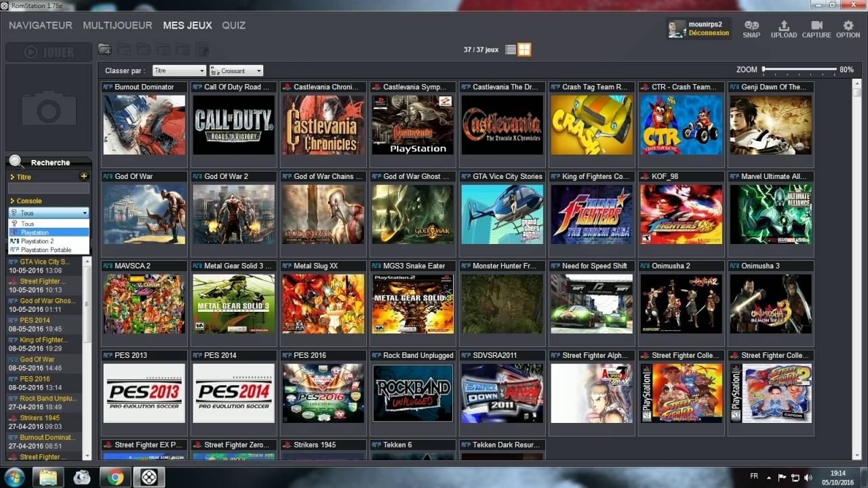The height and width of the screenshot is (488, 868).
Task: Select the Marvel Ultimate Alliance cover
Action: [770, 214]
